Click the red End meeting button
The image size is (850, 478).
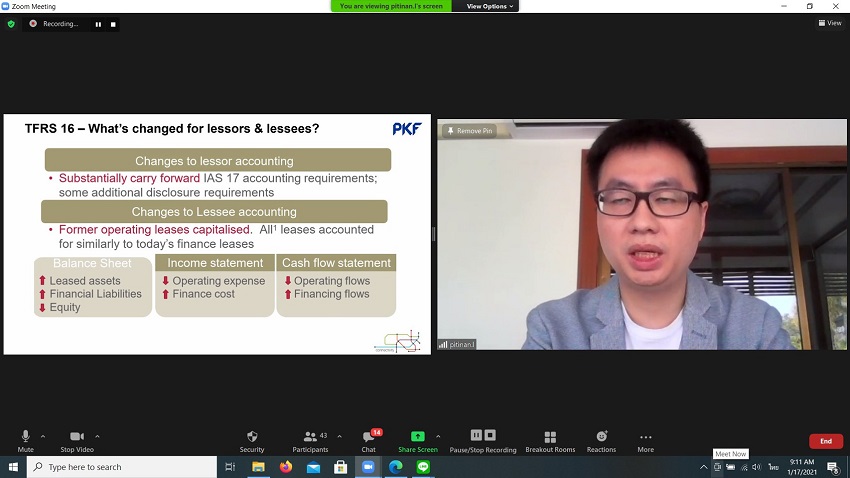(x=825, y=441)
